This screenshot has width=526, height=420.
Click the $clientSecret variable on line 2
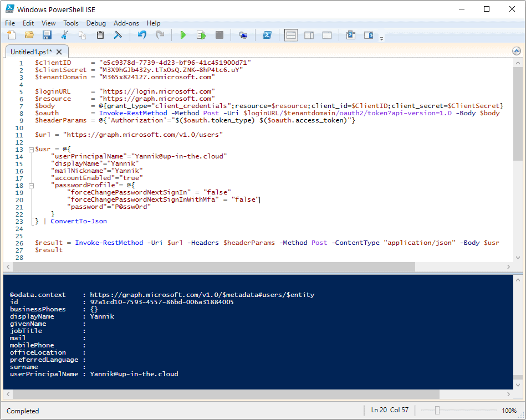[x=61, y=70]
